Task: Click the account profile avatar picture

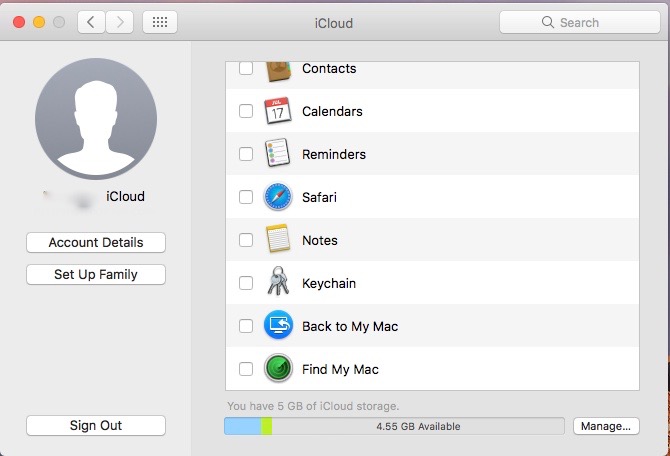Action: 96,119
